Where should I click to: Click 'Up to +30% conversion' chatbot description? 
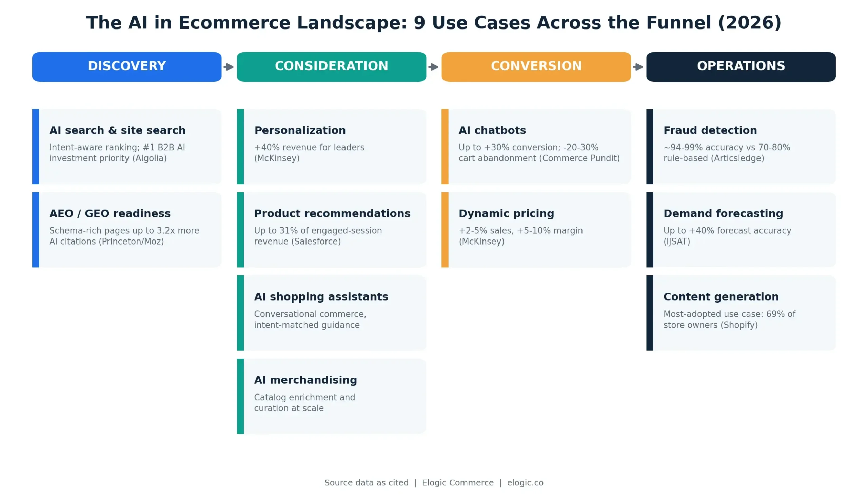539,153
